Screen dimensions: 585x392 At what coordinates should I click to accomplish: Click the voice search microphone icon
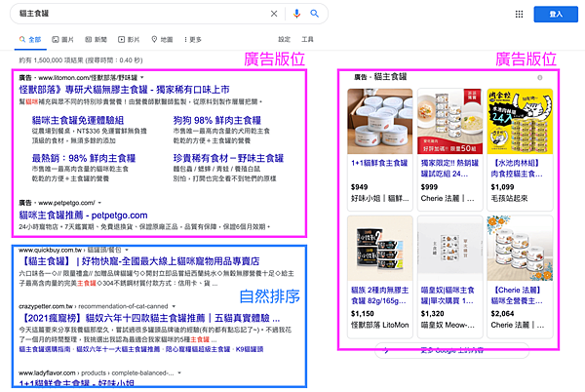296,14
